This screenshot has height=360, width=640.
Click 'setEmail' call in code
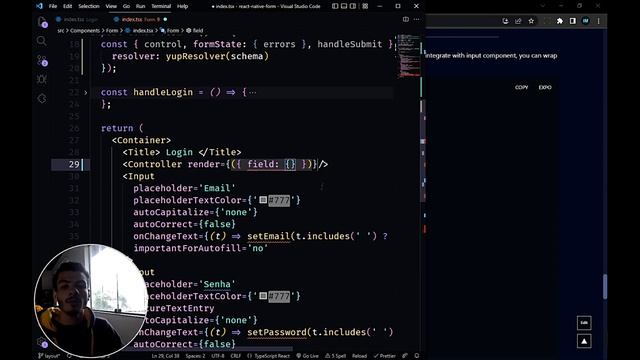click(x=269, y=236)
